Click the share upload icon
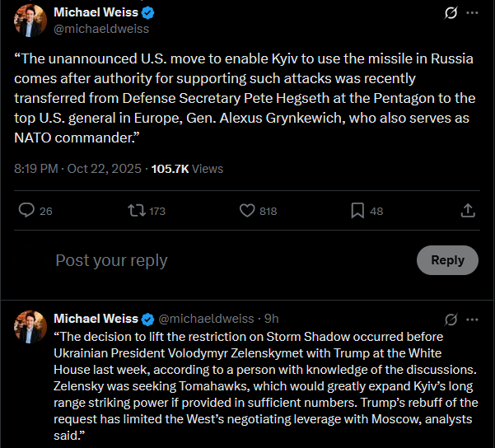Screen dimensions: 495x448 (x=468, y=210)
